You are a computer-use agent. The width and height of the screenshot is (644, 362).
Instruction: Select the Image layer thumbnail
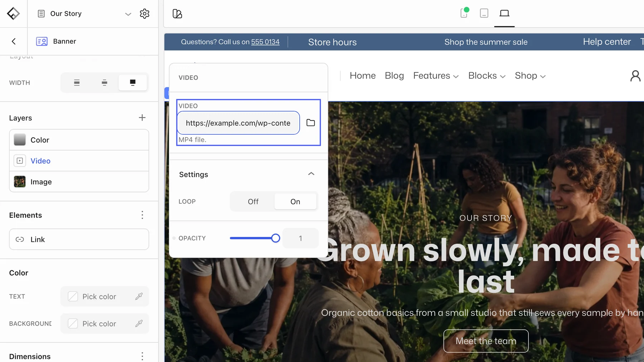[20, 182]
